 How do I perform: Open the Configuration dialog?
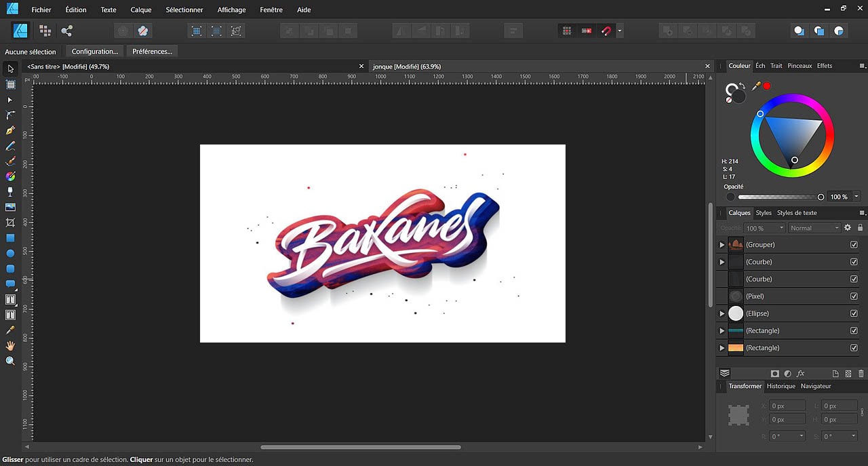(x=94, y=51)
